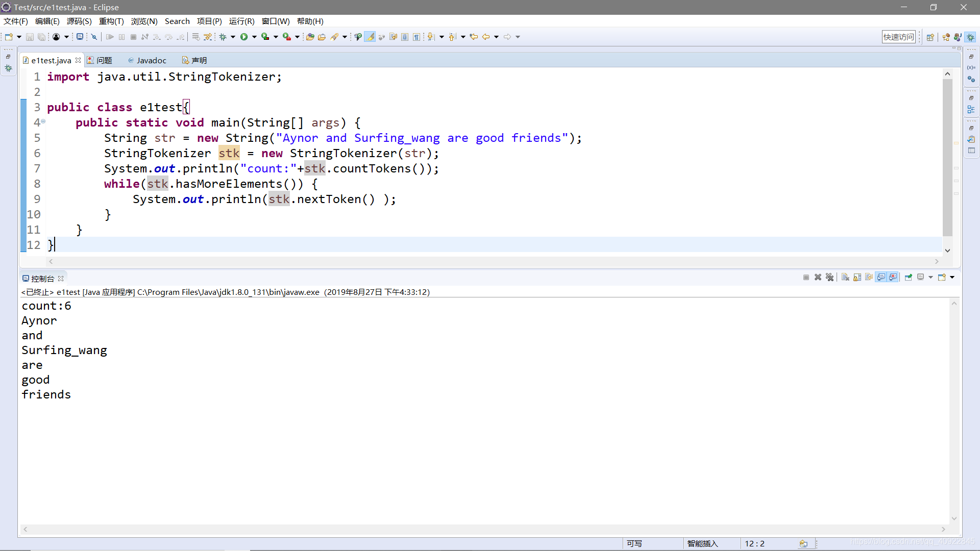Open the search flashlight tool
This screenshot has width=980, height=551.
pyautogui.click(x=334, y=37)
